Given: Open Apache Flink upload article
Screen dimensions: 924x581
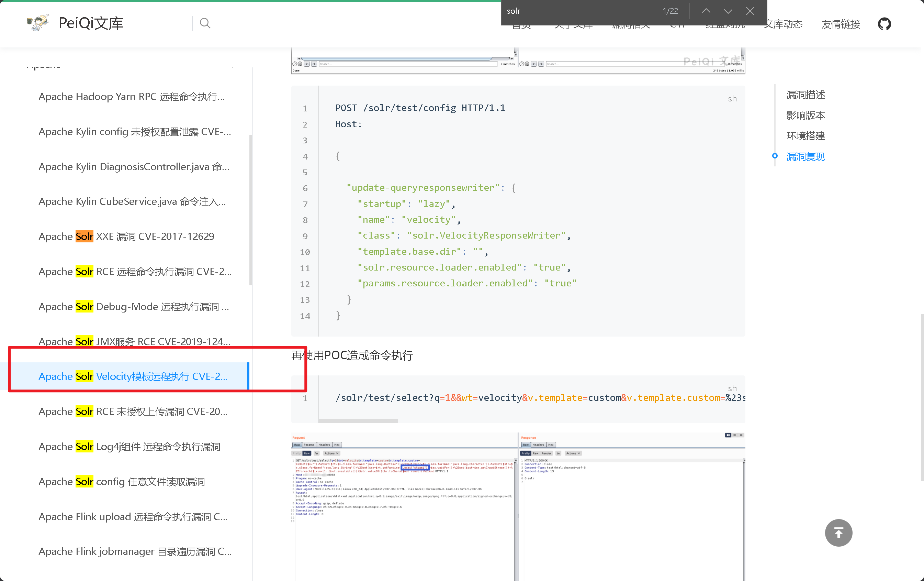Looking at the screenshot, I should coord(133,516).
